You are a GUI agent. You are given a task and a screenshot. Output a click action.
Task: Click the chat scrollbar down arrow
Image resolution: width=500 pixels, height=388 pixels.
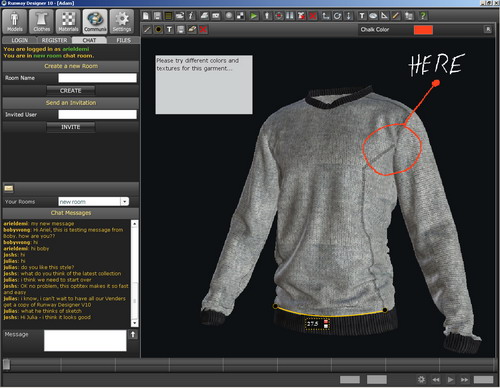click(x=134, y=323)
